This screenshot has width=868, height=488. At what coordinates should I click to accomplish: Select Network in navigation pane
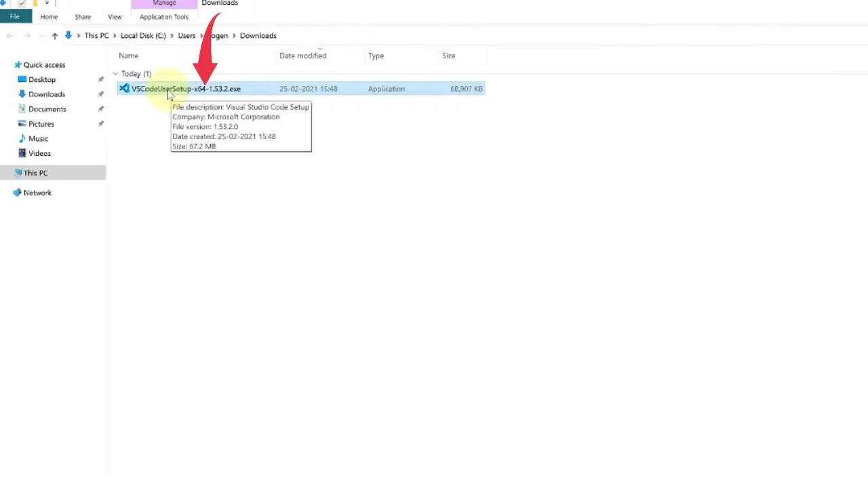coord(37,193)
